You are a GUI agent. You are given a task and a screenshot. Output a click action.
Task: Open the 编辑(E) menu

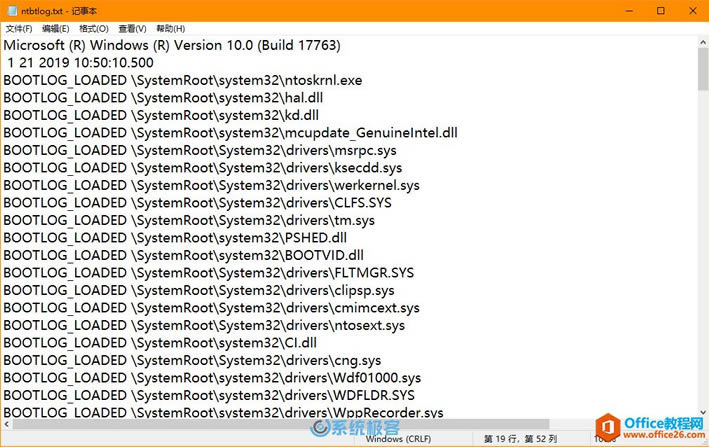click(56, 29)
